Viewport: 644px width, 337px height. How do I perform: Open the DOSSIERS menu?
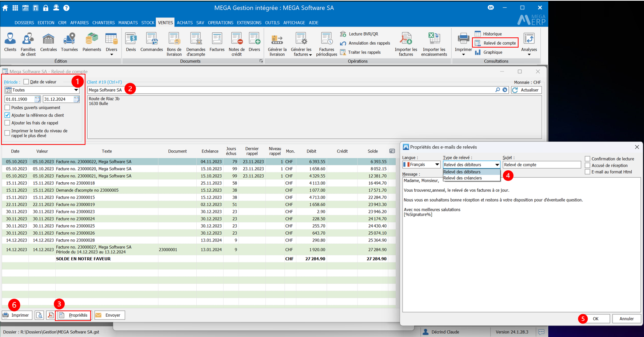[x=24, y=23]
